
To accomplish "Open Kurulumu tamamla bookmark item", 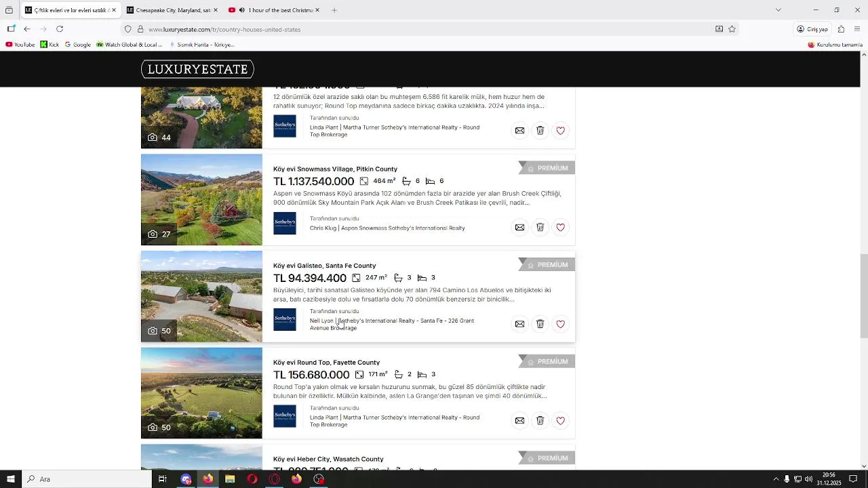I will [x=835, y=45].
